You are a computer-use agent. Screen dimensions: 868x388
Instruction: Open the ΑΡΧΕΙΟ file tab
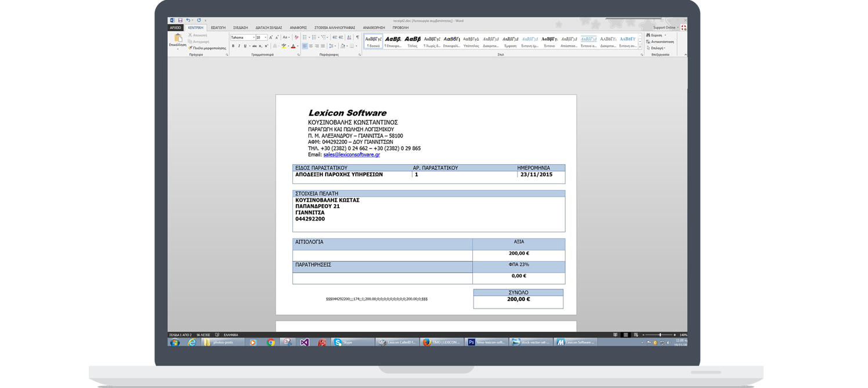point(175,27)
